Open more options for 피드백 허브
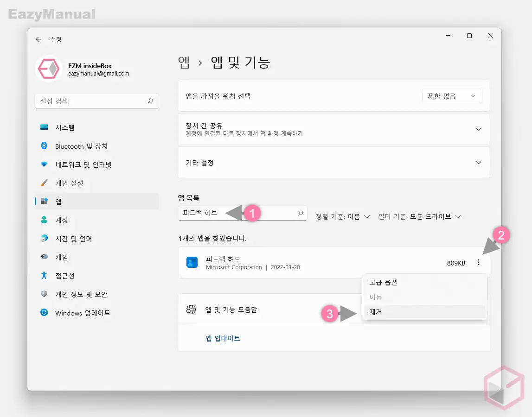Screen dimensions: 532x417 point(478,262)
